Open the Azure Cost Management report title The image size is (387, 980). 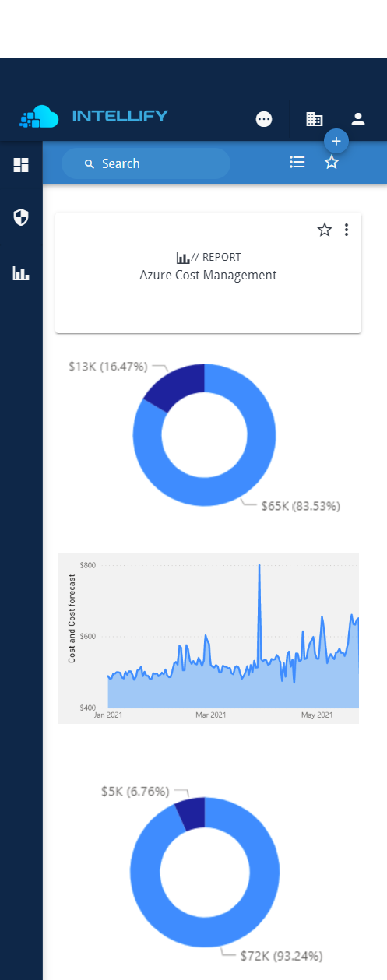click(x=208, y=275)
